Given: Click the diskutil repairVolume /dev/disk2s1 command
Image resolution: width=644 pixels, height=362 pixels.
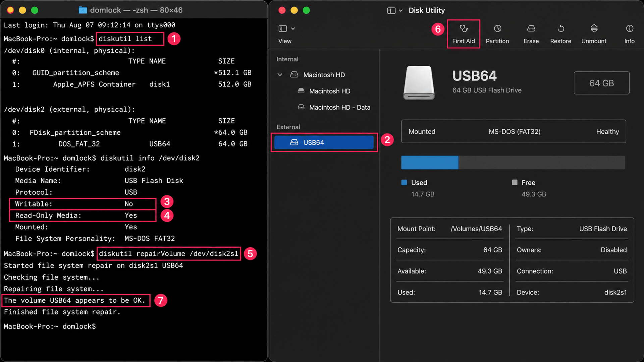Looking at the screenshot, I should point(168,254).
